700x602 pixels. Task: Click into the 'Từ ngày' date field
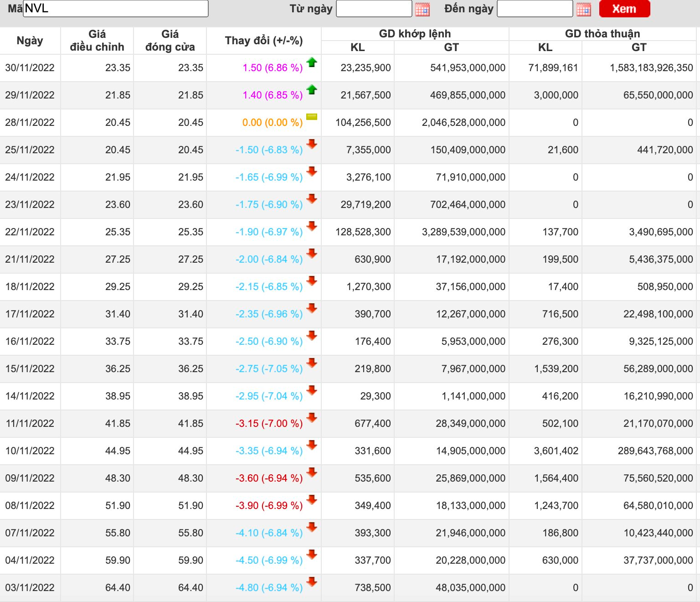tap(374, 9)
